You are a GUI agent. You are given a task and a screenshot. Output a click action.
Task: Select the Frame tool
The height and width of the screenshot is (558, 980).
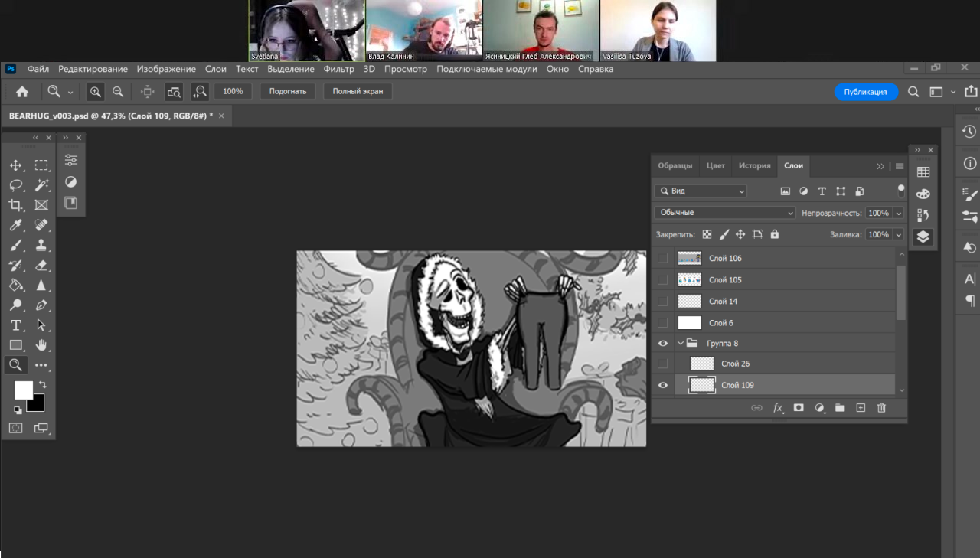point(41,205)
